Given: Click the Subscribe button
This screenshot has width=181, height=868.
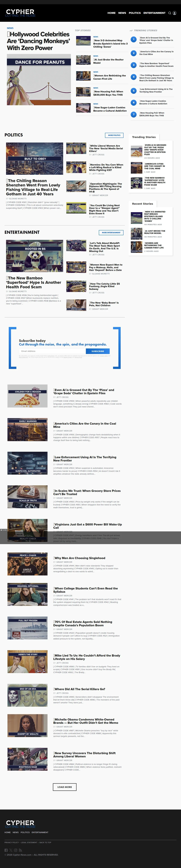Looking at the screenshot, I should click(x=98, y=351).
